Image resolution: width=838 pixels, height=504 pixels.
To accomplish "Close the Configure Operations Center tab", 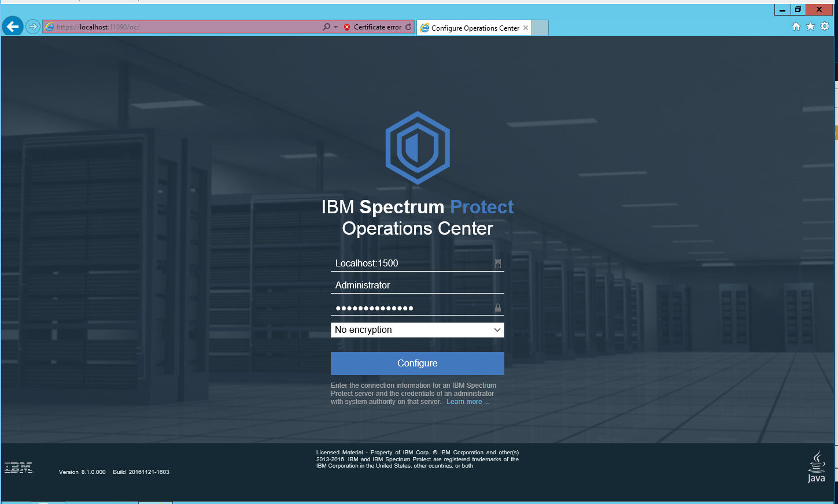I will [x=526, y=28].
